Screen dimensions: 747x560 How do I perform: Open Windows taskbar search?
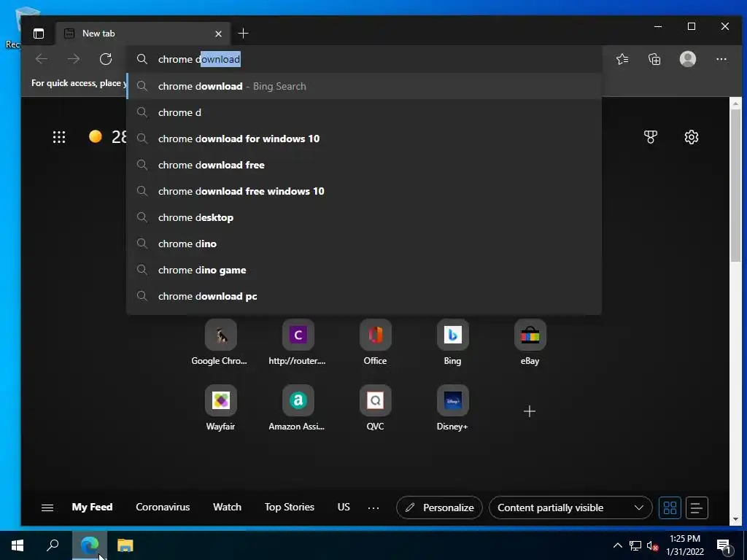point(53,545)
